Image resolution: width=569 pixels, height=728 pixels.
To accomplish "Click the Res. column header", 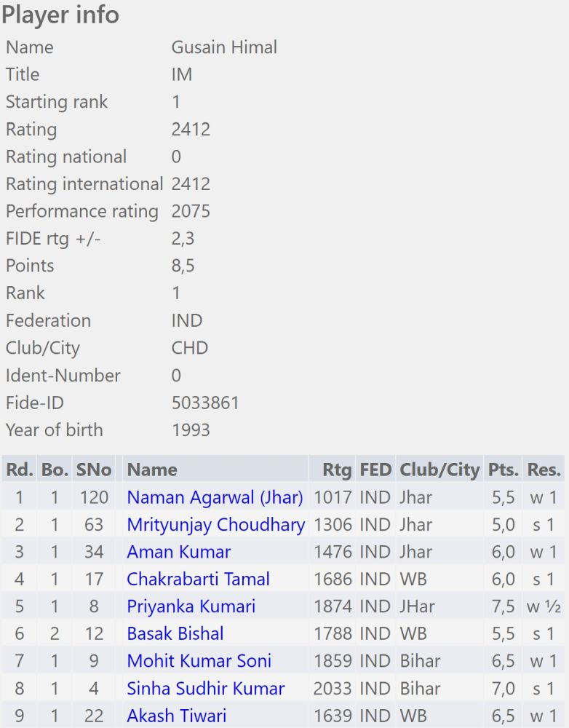I will 544,470.
